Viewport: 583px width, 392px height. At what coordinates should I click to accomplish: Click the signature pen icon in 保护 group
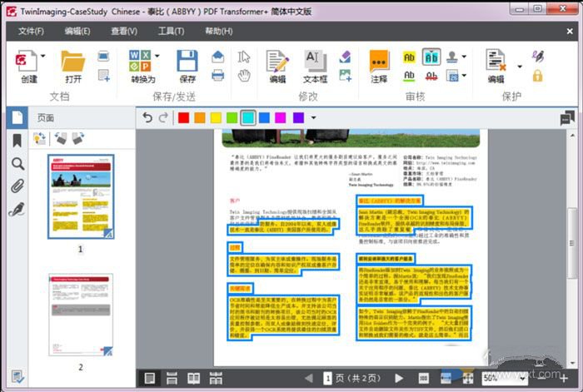click(538, 56)
